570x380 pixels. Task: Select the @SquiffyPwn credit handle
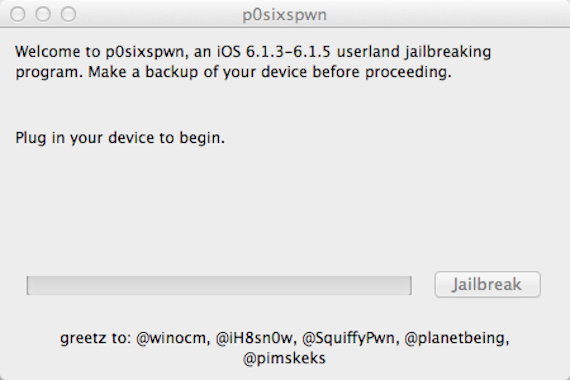coord(350,338)
